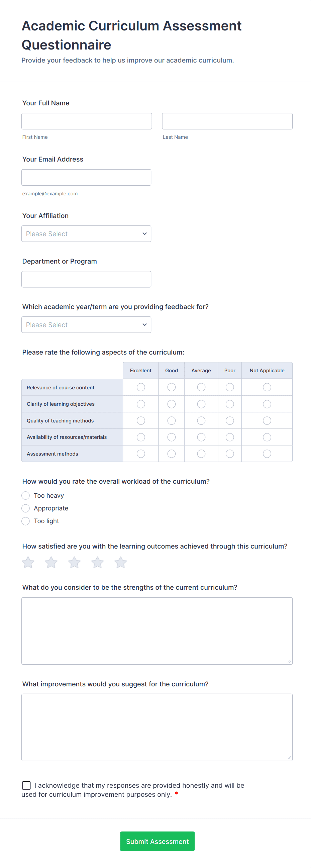Choose Appropriate for curriculum workload
Viewport: 311px width, 868px height.
click(26, 508)
